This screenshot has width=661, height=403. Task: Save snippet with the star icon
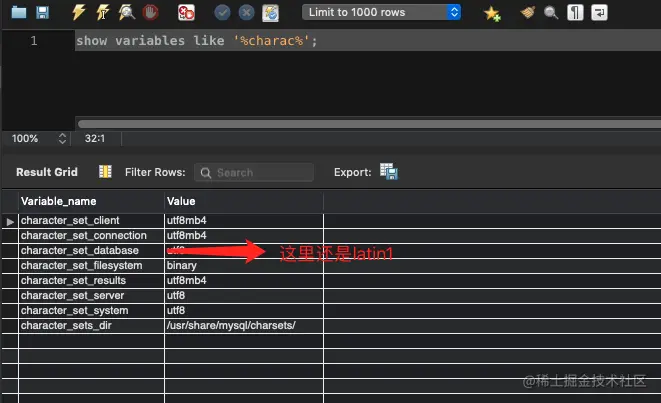[492, 13]
